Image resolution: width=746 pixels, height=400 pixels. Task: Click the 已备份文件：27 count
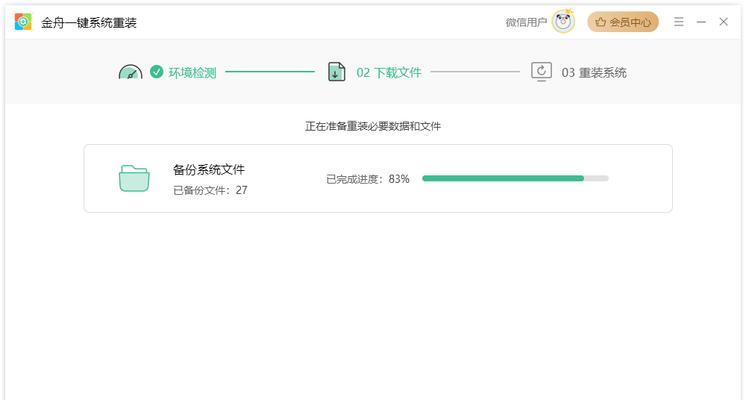(210, 190)
